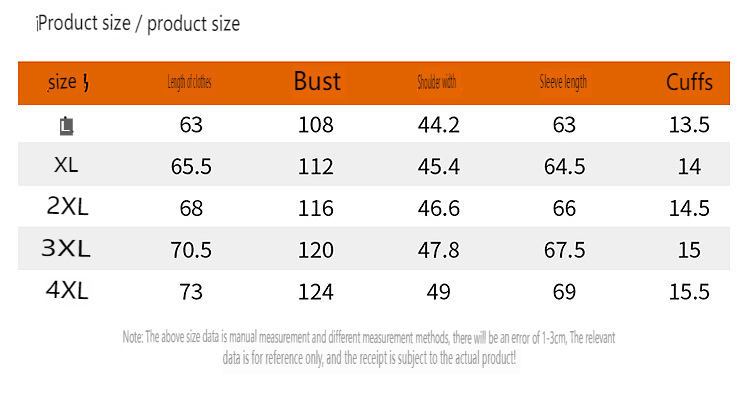Screen dimensions: 750x402
Task: Click bust value 124 for 4XL
Action: point(316,292)
